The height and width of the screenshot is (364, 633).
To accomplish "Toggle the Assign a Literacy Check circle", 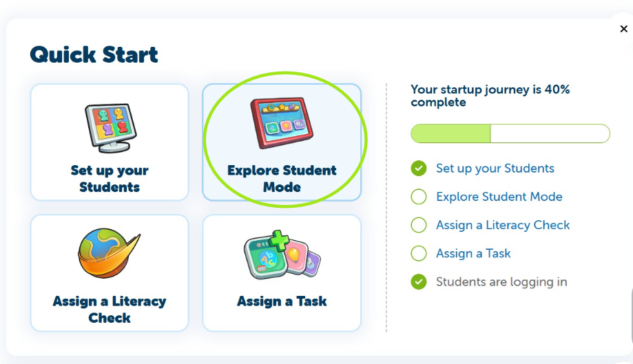I will (x=419, y=225).
